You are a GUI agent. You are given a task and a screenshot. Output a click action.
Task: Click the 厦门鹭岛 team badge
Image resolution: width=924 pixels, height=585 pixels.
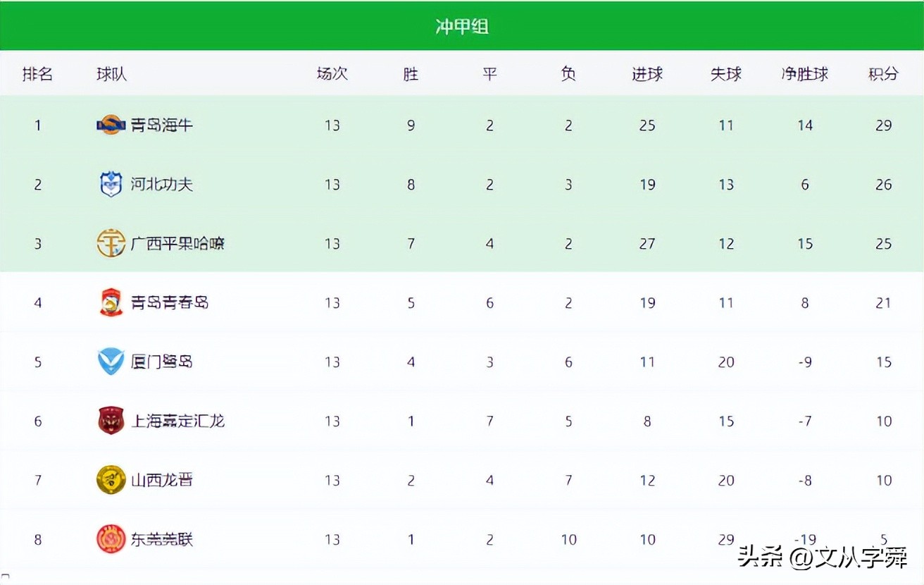click(x=111, y=362)
